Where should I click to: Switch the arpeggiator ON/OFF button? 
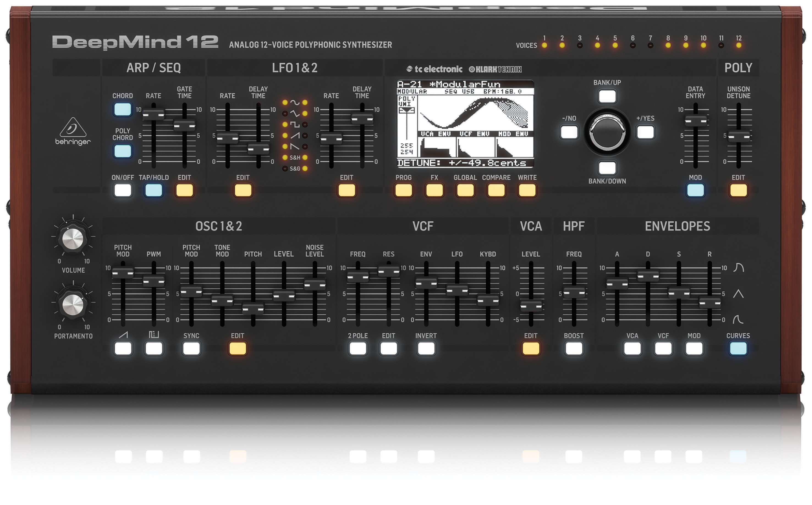[x=123, y=190]
